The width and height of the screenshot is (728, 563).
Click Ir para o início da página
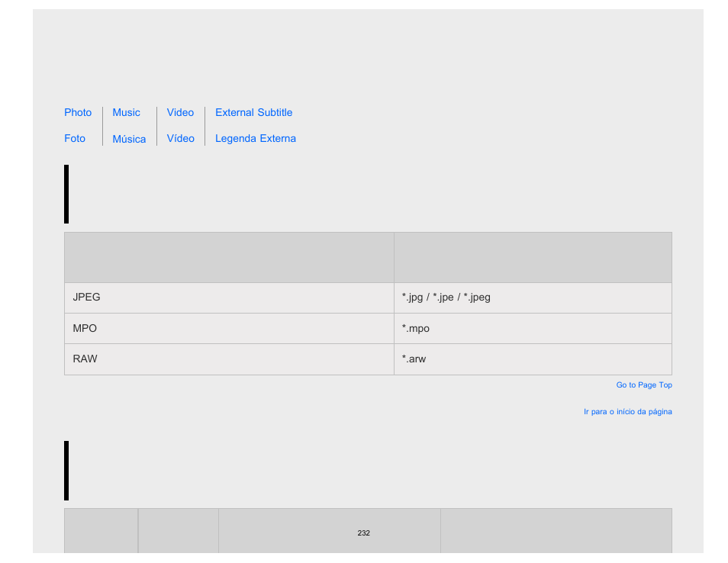pyautogui.click(x=628, y=412)
